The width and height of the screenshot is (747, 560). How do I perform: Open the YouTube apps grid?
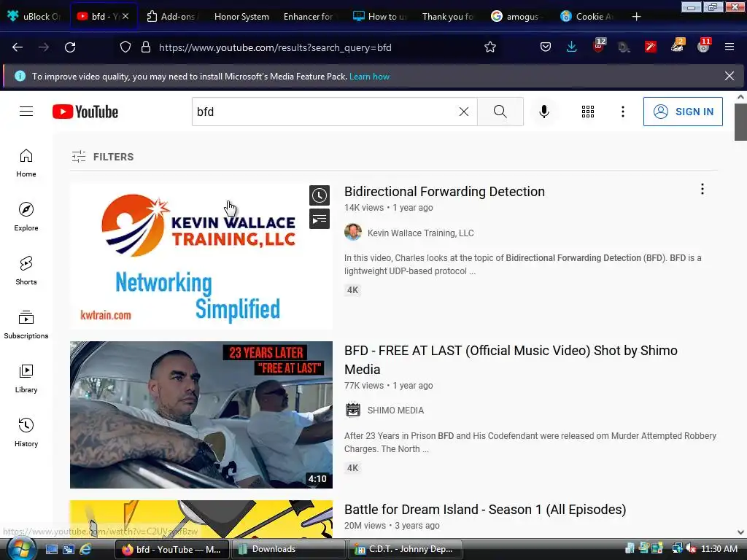[588, 112]
